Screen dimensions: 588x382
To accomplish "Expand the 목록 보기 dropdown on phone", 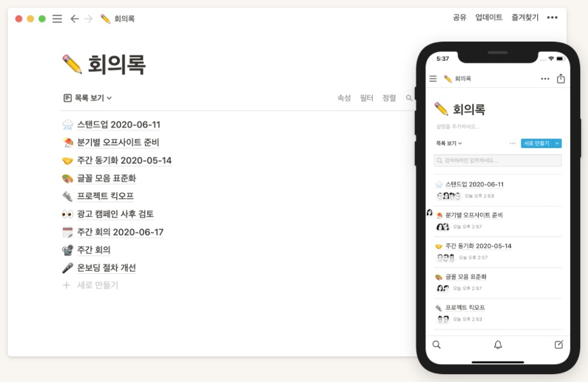I will click(449, 143).
